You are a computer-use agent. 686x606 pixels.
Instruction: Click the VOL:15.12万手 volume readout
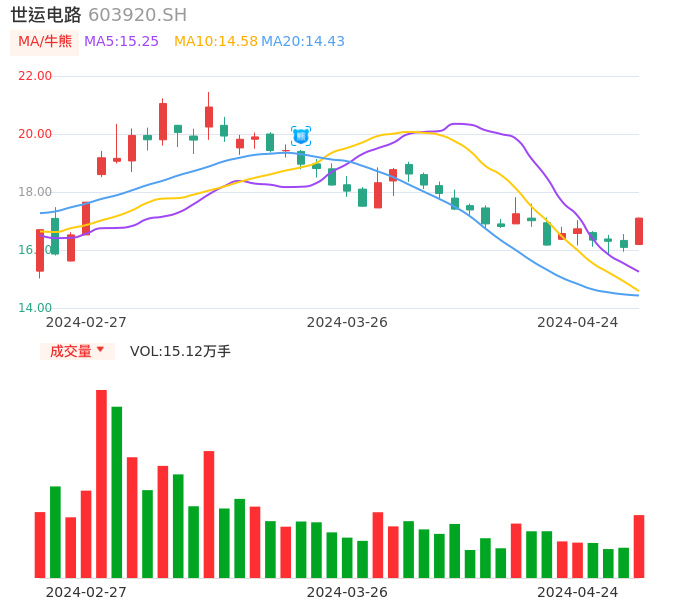[180, 351]
